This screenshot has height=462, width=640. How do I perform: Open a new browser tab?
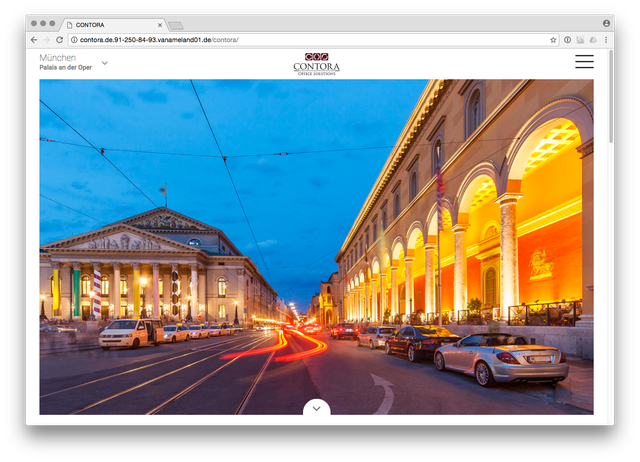point(175,24)
